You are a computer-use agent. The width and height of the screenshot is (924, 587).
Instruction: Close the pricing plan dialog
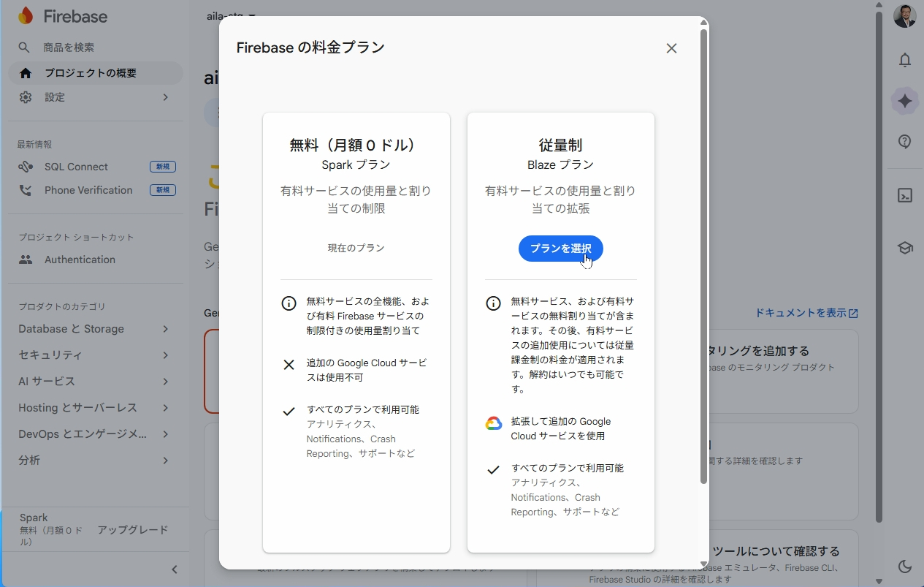pyautogui.click(x=671, y=48)
